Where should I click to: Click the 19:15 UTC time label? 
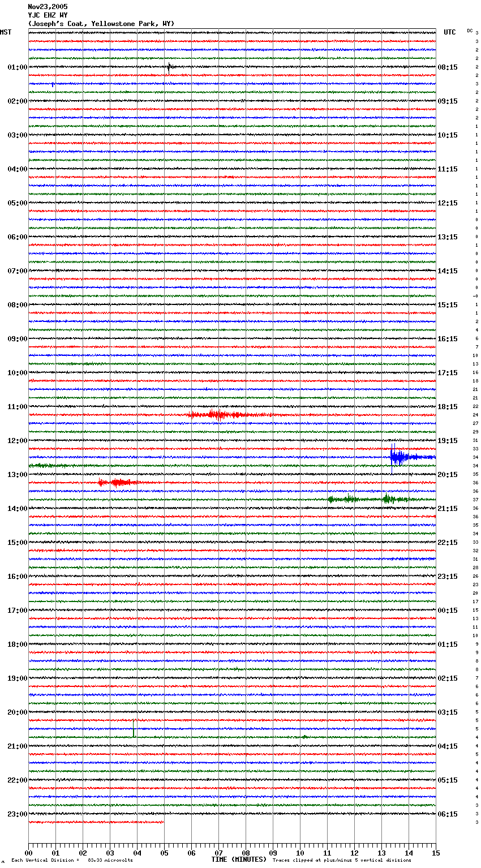click(x=448, y=441)
